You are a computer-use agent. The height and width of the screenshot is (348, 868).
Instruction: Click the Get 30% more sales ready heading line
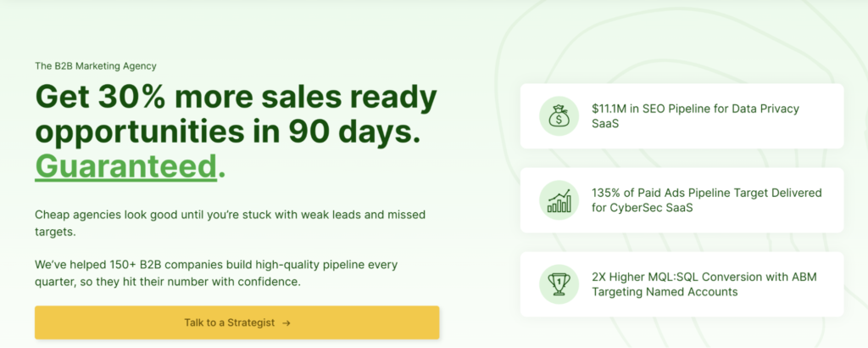pos(236,98)
